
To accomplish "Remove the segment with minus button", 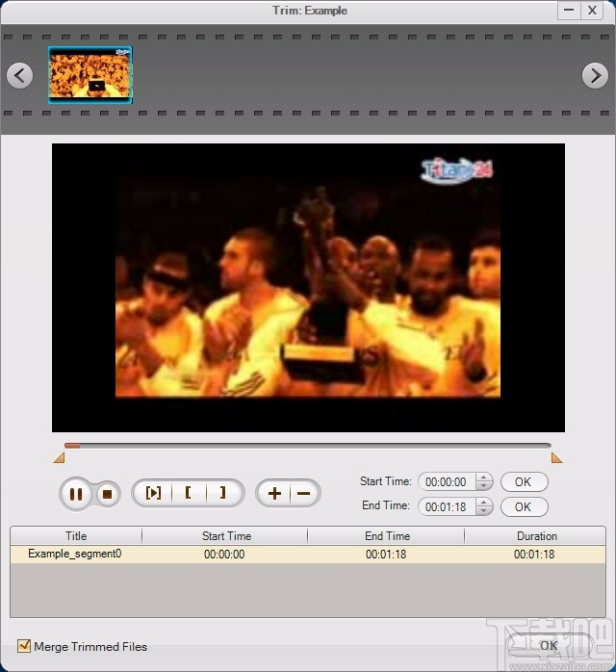I will (304, 493).
